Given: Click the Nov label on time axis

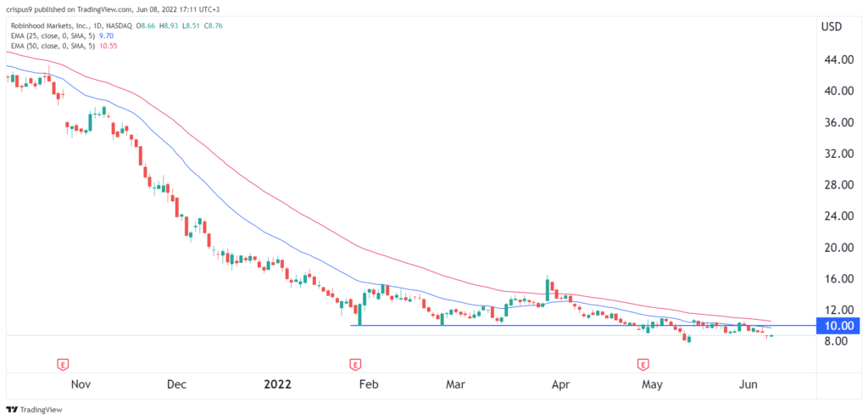Looking at the screenshot, I should pos(82,384).
